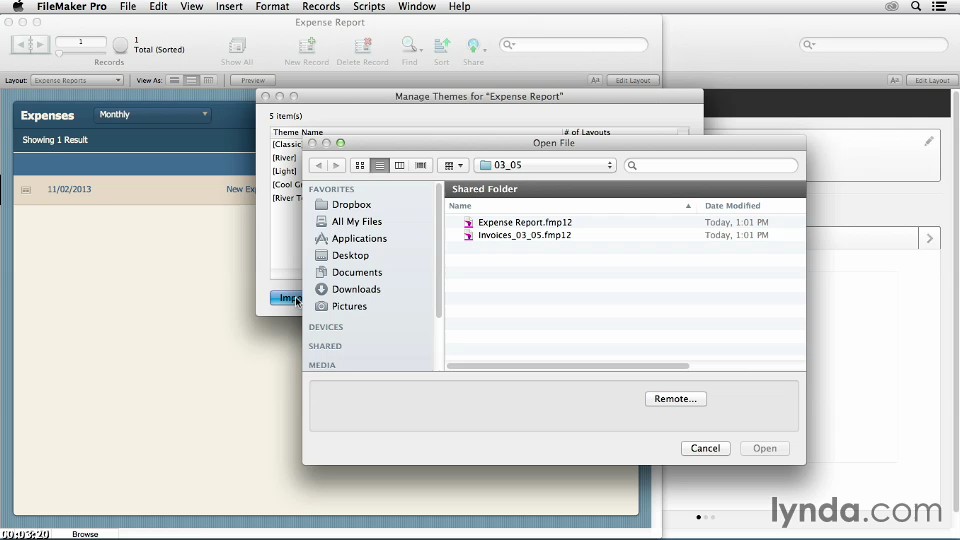Viewport: 960px width, 540px height.
Task: Click Cancel in Open File dialog
Action: (x=705, y=448)
